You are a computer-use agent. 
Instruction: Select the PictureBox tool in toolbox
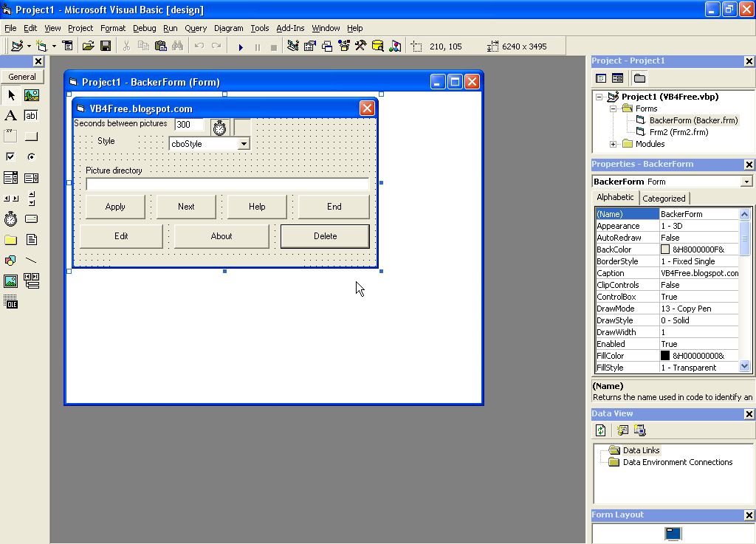pyautogui.click(x=31, y=95)
